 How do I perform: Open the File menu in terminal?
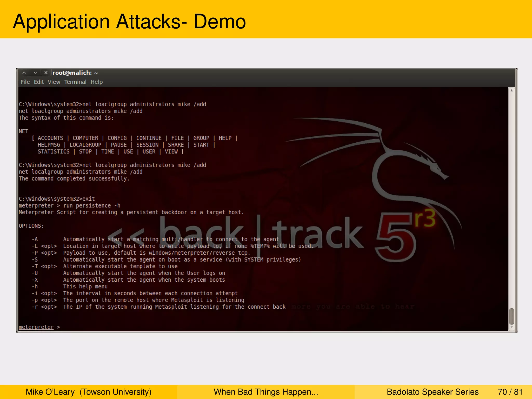[25, 82]
